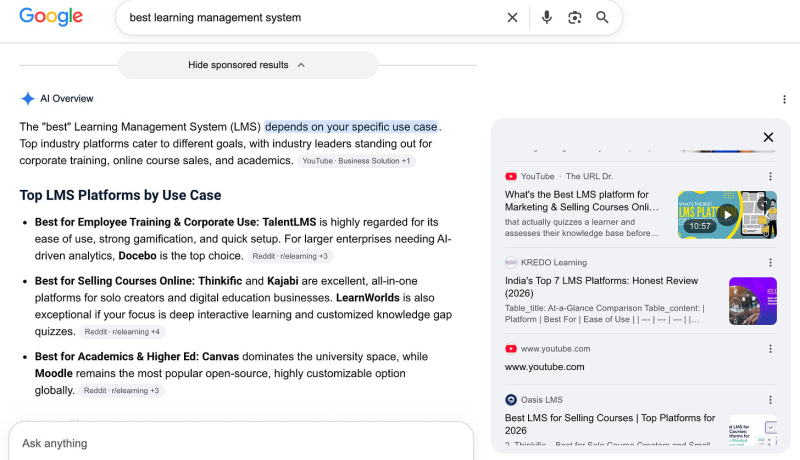
Task: Open options for Oasis LMS result
Action: click(770, 400)
